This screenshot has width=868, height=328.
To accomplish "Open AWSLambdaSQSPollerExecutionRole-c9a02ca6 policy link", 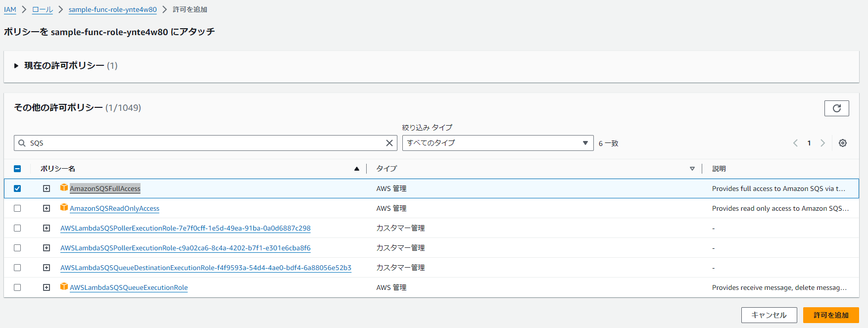I will [x=186, y=248].
